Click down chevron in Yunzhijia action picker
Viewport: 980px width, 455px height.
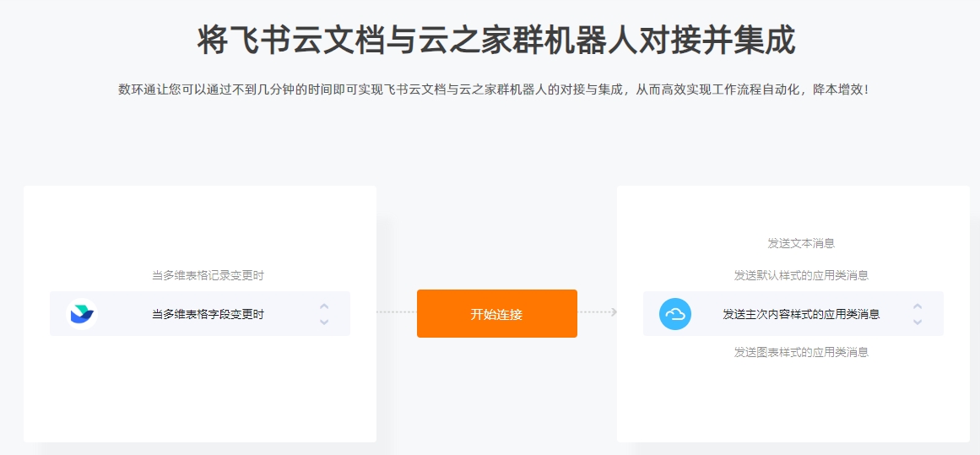(x=918, y=322)
